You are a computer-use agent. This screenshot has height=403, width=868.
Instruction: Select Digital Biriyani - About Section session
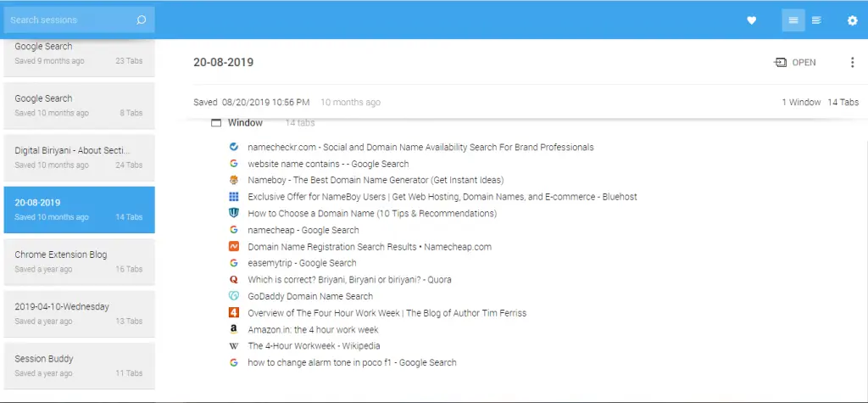pyautogui.click(x=79, y=158)
